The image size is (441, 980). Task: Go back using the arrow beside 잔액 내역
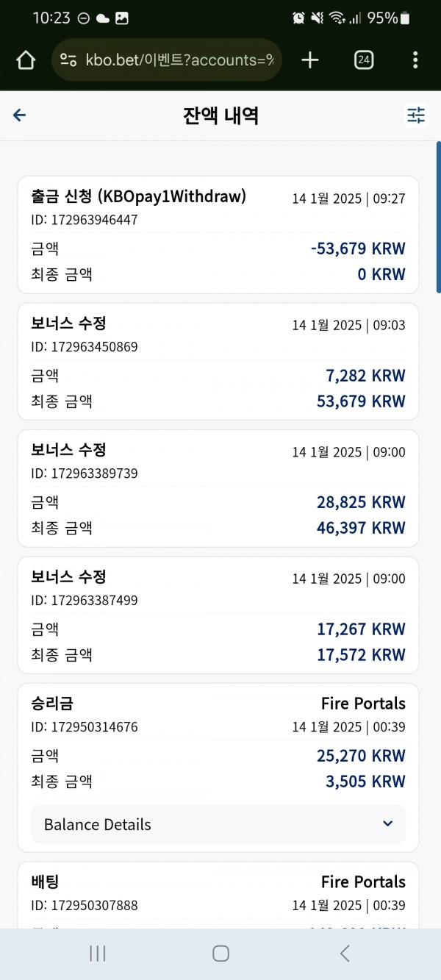(20, 115)
